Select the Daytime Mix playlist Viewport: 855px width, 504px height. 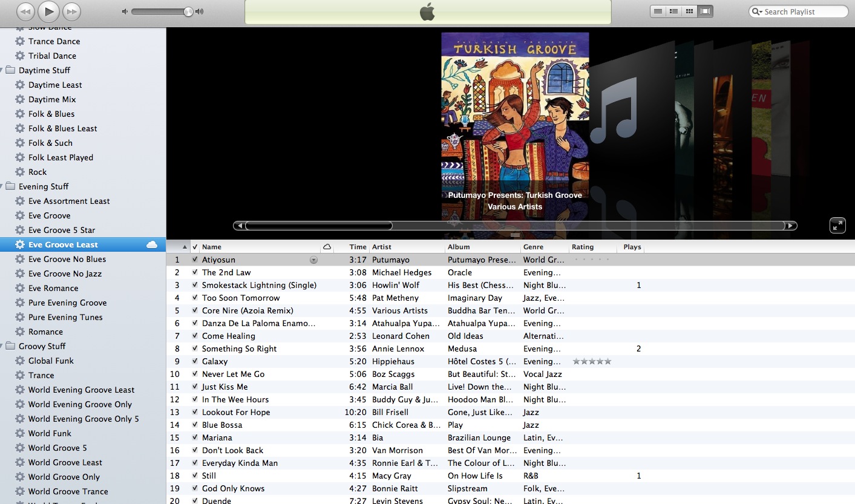click(52, 99)
